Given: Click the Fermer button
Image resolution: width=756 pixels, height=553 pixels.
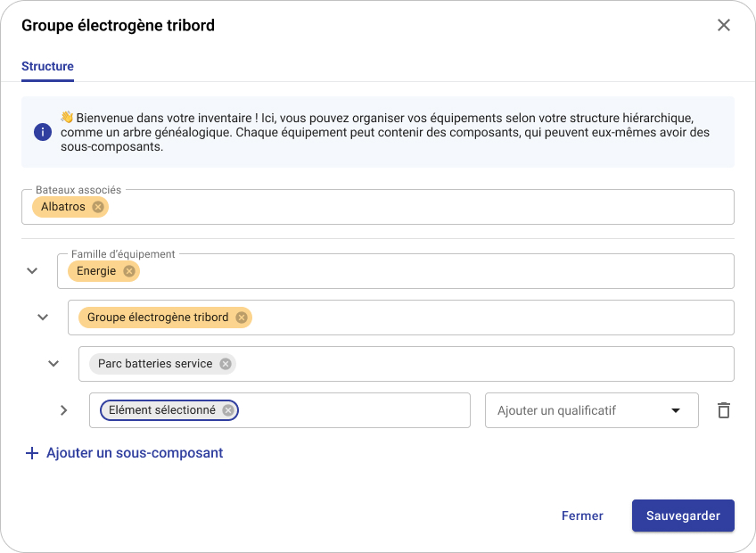Looking at the screenshot, I should coord(582,516).
